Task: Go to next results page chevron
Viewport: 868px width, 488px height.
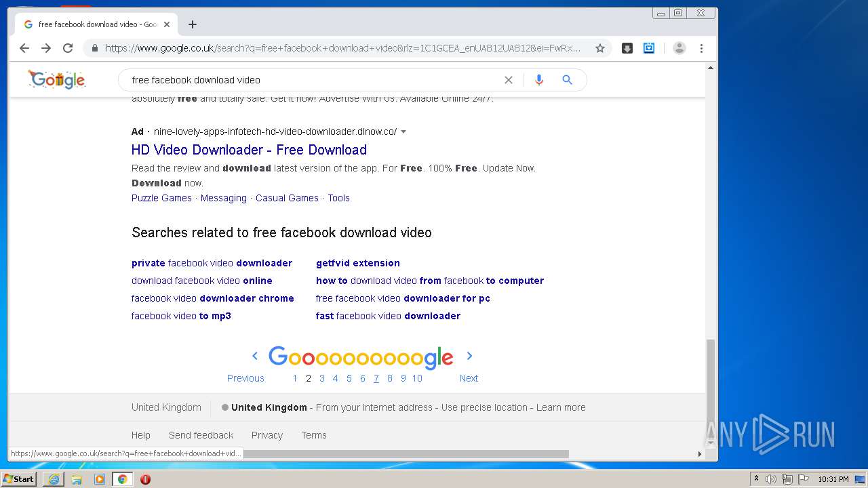Action: pos(469,356)
